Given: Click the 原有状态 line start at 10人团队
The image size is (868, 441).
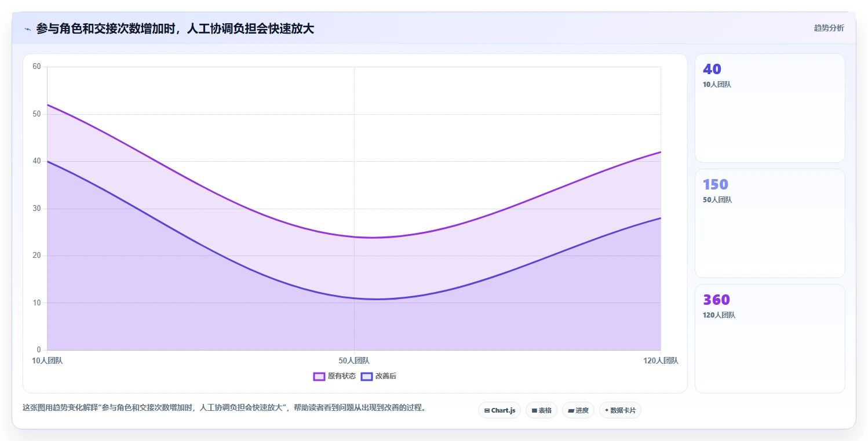Looking at the screenshot, I should tap(48, 105).
